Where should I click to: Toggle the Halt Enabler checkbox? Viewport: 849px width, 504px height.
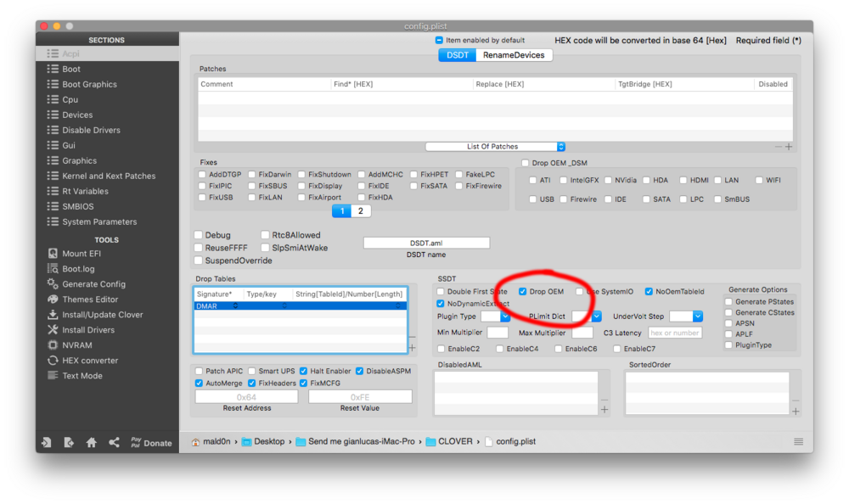click(x=304, y=371)
